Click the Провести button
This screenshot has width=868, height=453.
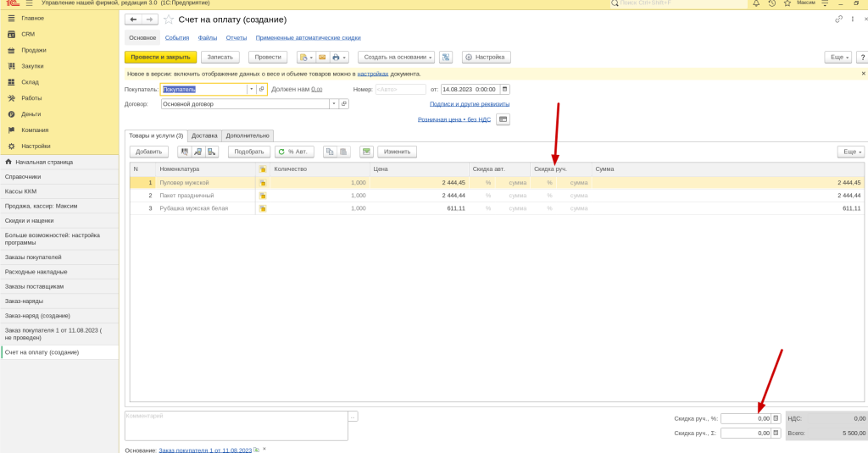[x=268, y=57]
